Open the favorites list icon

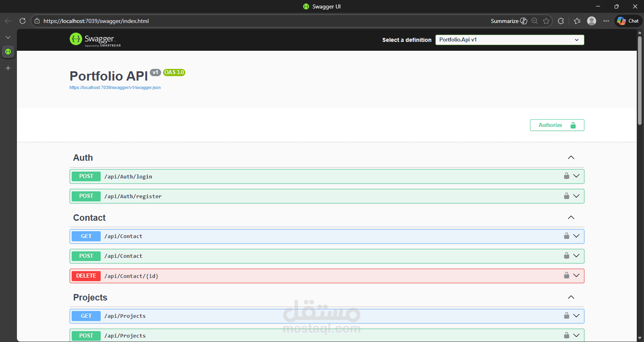(x=577, y=21)
